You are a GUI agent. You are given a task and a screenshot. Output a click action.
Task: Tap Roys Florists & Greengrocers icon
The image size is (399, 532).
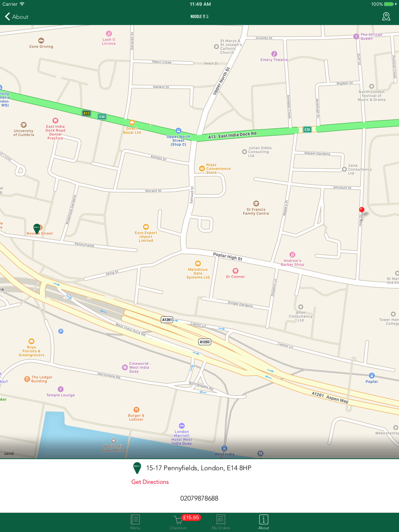(x=32, y=341)
